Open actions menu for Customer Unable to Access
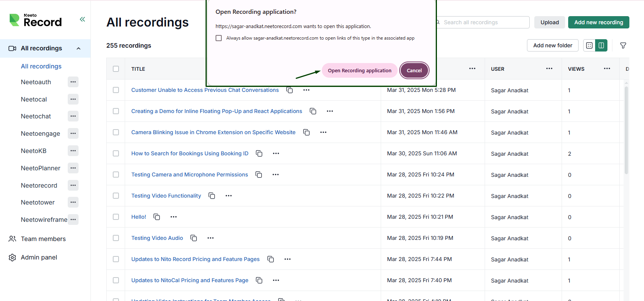The image size is (644, 301). [x=306, y=90]
